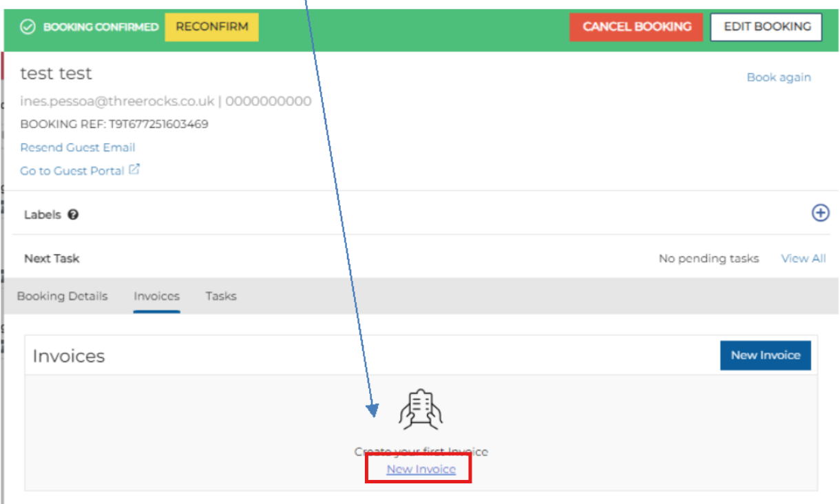840x504 pixels.
Task: Follow the Book again link
Action: coord(778,77)
